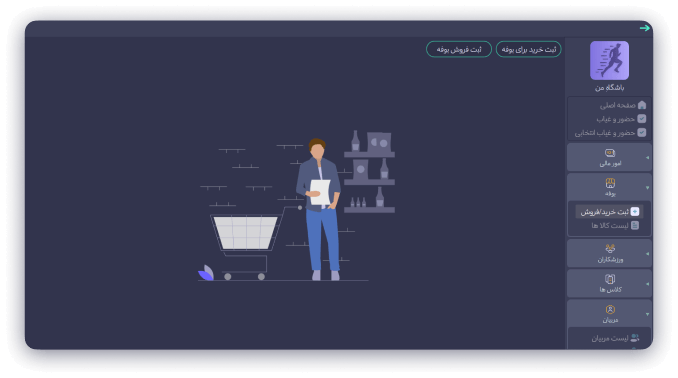Image resolution: width=678 pixels, height=378 pixels.
Task: Click check icon beside حضور و غیاب انتخابی
Action: click(642, 132)
